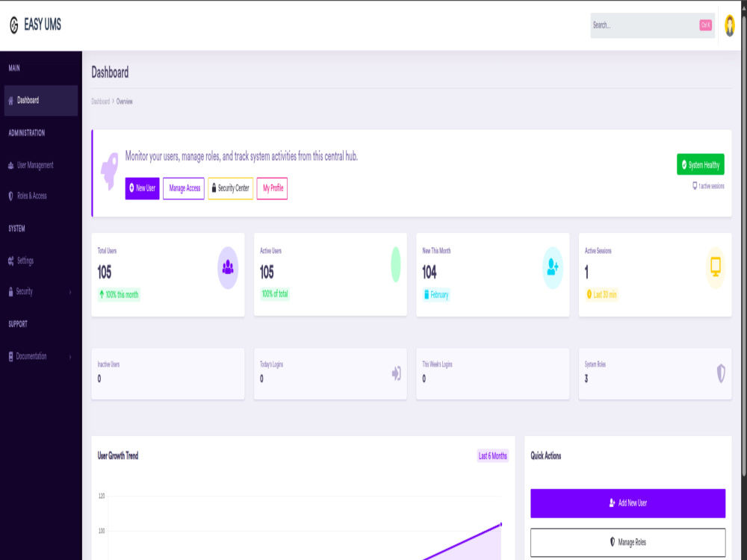Click the System Healthy status button
The height and width of the screenshot is (560, 747).
point(701,164)
